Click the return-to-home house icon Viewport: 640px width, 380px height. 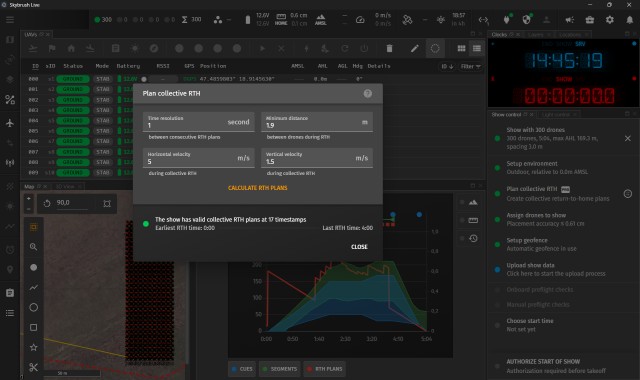tap(71, 49)
